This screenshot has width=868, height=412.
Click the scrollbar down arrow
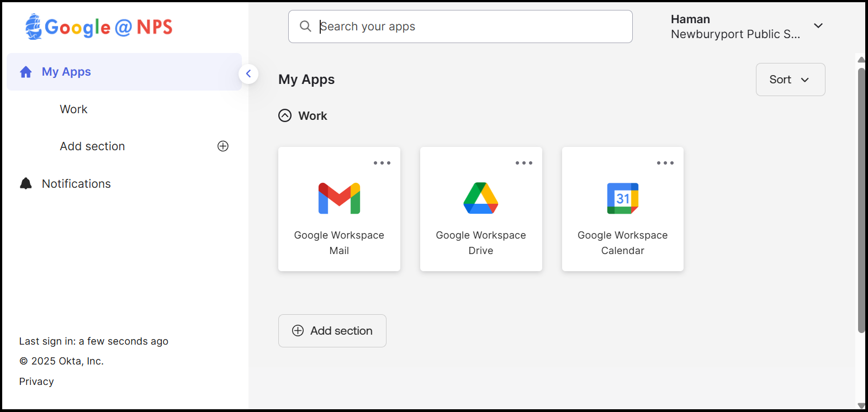point(861,405)
